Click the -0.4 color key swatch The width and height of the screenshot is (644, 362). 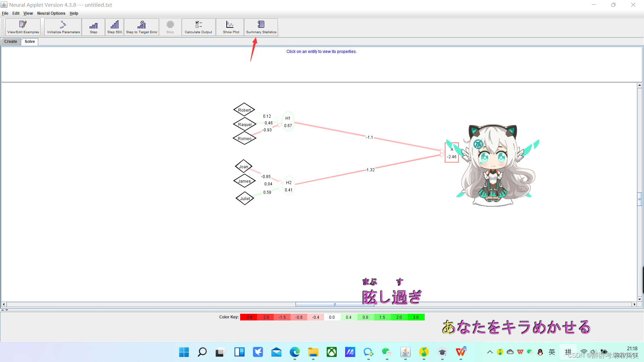pyautogui.click(x=316, y=317)
